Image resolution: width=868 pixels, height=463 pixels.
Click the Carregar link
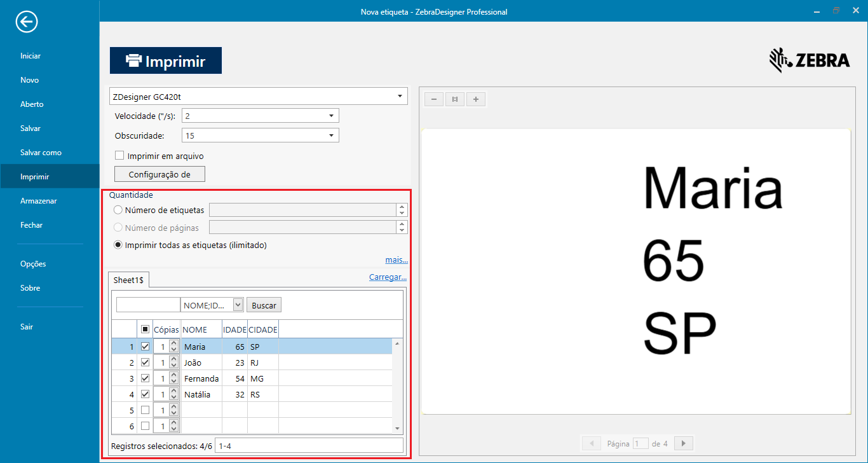tap(388, 277)
